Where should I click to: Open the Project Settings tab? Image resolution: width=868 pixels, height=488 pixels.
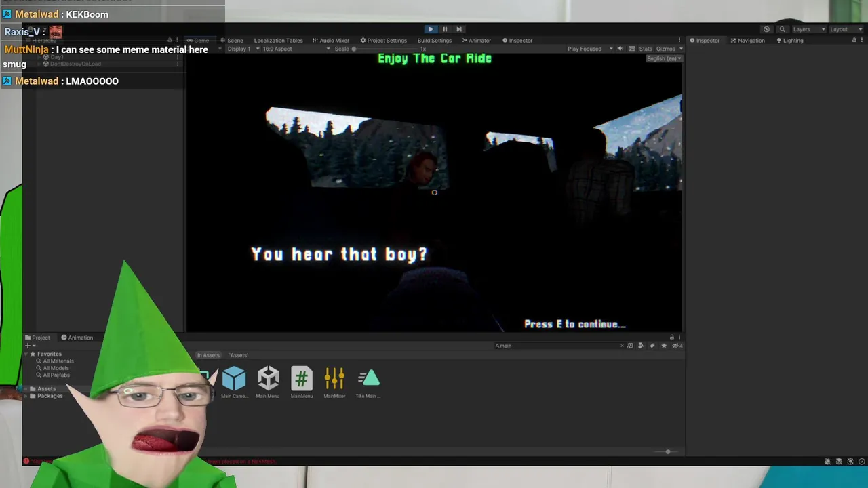tap(383, 41)
